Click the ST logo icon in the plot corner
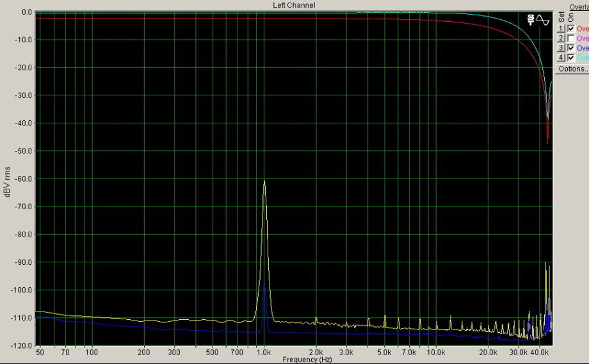 [530, 20]
